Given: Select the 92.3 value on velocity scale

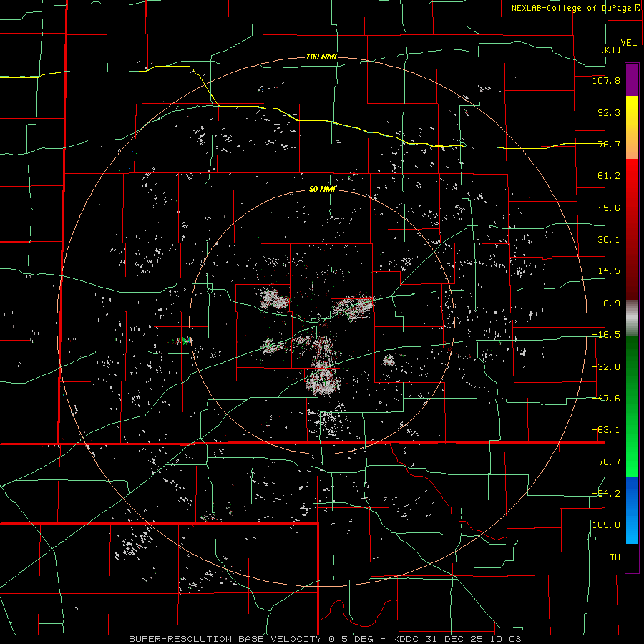Looking at the screenshot, I should tap(609, 112).
